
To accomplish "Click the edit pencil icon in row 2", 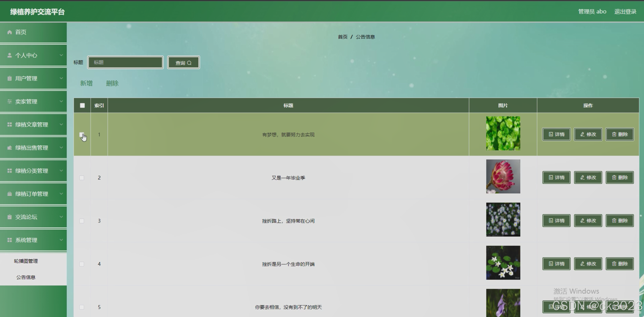I will 582,177.
